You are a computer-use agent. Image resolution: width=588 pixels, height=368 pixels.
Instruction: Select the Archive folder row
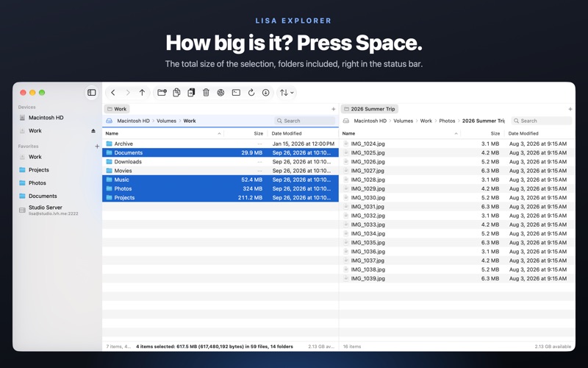pyautogui.click(x=220, y=144)
